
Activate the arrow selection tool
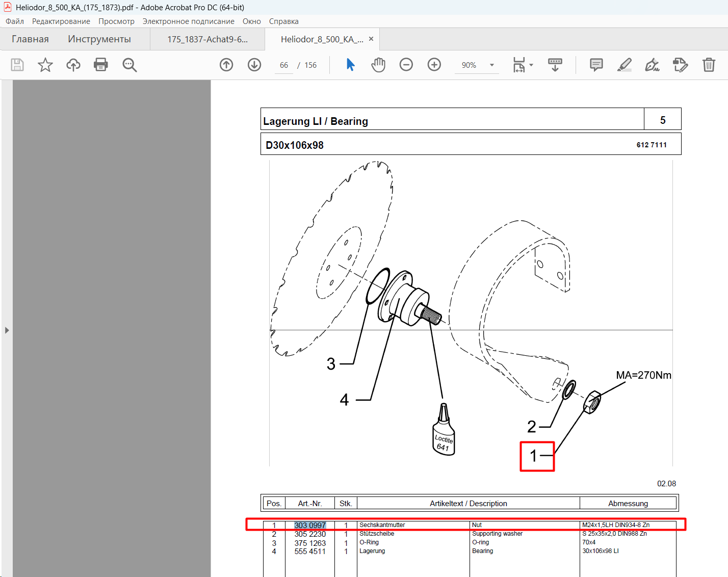coord(350,65)
